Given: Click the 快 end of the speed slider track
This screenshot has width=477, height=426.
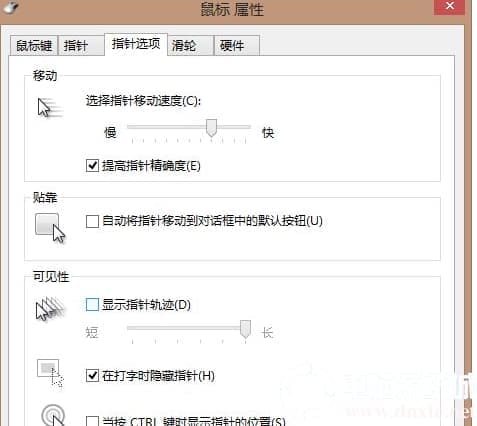Looking at the screenshot, I should [248, 127].
